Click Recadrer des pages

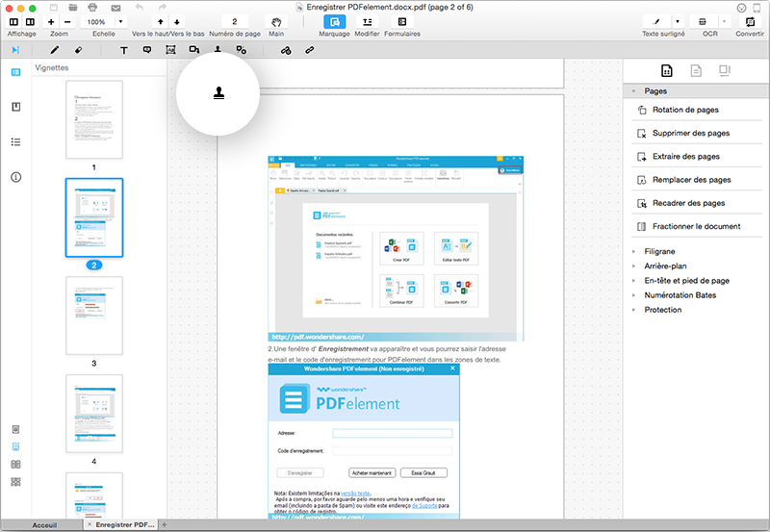696,203
